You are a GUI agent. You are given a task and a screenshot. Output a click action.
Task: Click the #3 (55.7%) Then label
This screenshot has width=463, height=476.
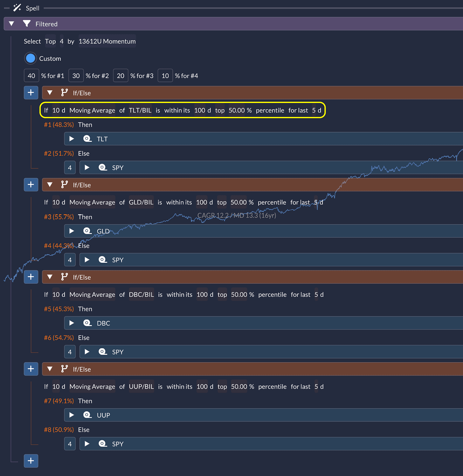pos(68,217)
